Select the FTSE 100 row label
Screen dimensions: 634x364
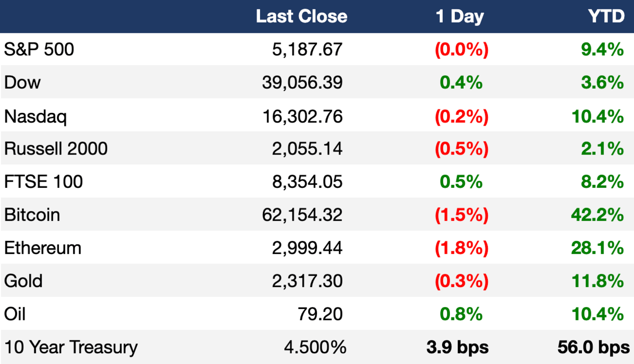coord(44,182)
